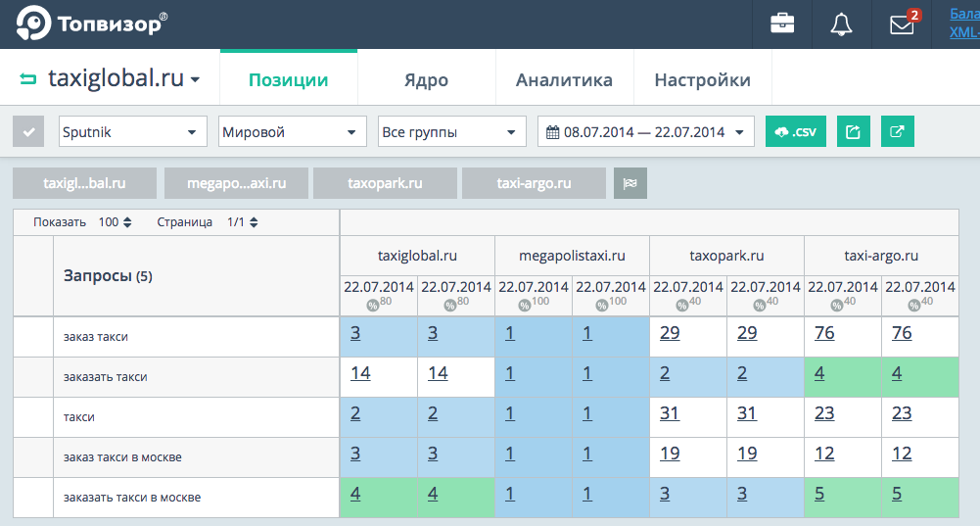This screenshot has width=980, height=526.
Task: Open the Все группы dropdown
Action: pyautogui.click(x=452, y=131)
